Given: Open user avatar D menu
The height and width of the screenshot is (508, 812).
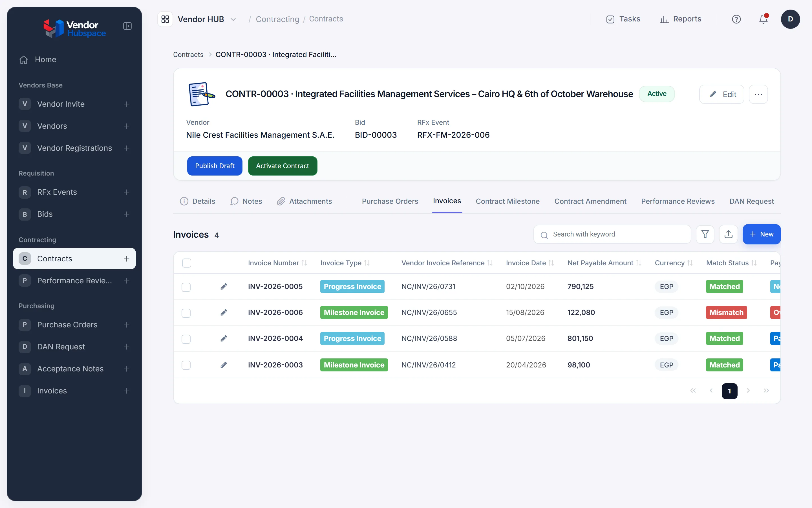Looking at the screenshot, I should tap(790, 19).
